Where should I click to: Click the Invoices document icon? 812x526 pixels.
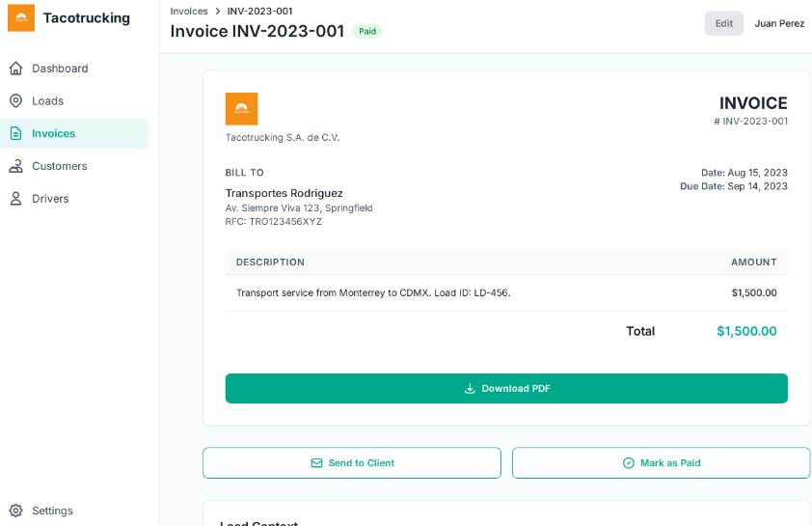(15, 133)
